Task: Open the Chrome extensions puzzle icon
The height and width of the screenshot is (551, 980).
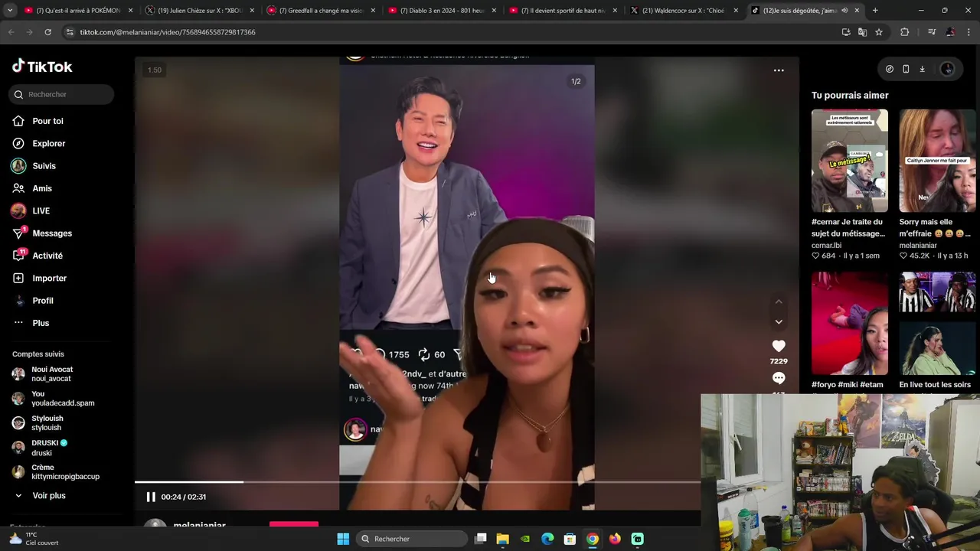Action: pos(905,32)
